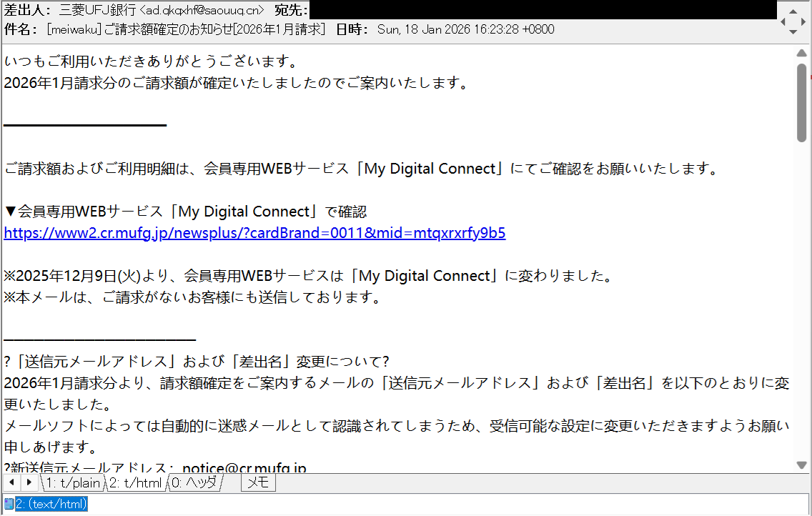This screenshot has height=516, width=812.
Task: Click the address text 'notice@cr.mufg.jp'
Action: [x=244, y=467]
